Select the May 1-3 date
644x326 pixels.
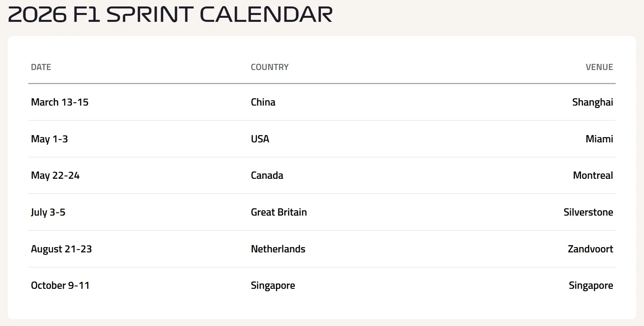pyautogui.click(x=49, y=139)
